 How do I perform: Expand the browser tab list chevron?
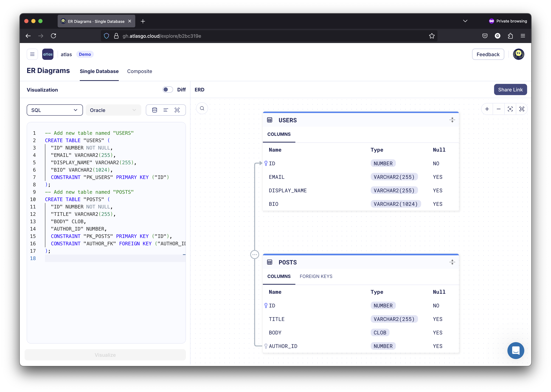point(465,21)
